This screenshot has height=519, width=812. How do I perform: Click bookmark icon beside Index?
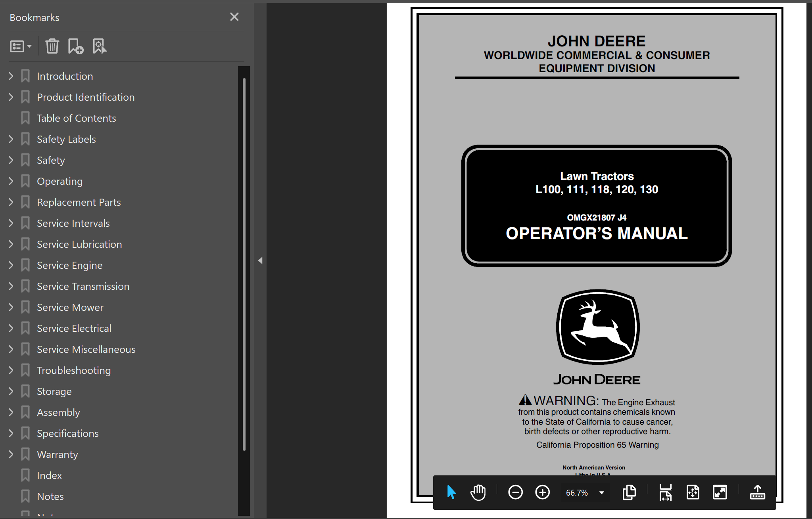click(x=25, y=475)
